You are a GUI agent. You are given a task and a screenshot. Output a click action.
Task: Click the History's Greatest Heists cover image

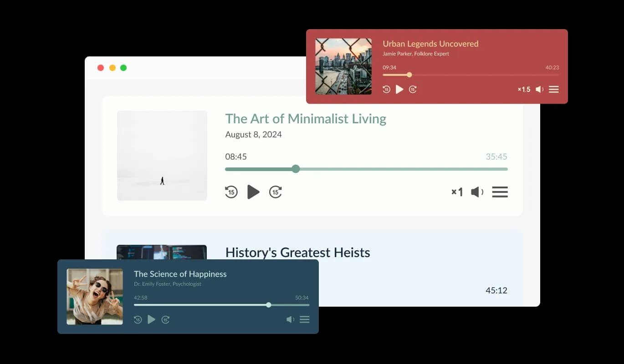click(162, 252)
